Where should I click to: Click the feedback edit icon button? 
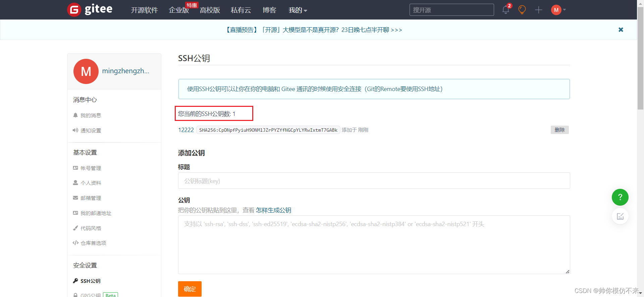point(620,216)
